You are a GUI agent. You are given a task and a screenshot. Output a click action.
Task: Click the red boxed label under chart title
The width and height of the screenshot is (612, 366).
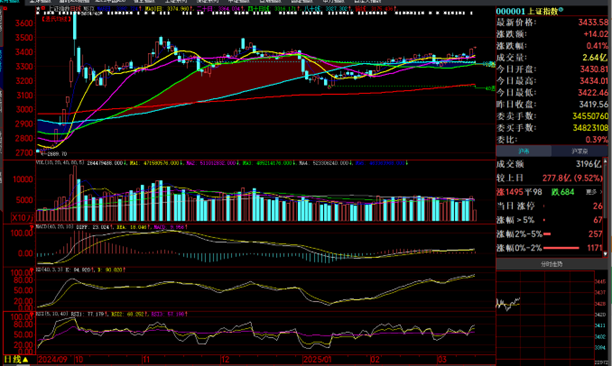point(56,18)
